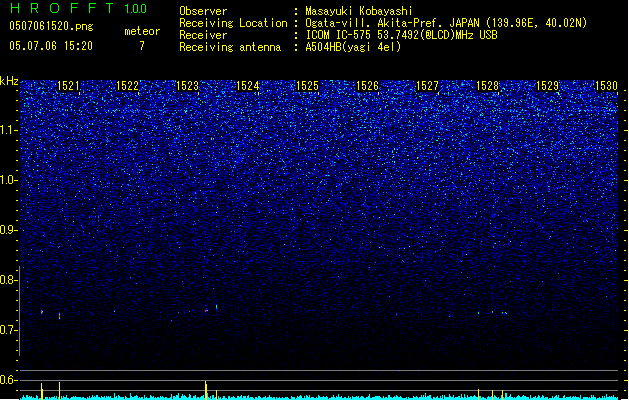Click the 1527 time marker

(428, 86)
